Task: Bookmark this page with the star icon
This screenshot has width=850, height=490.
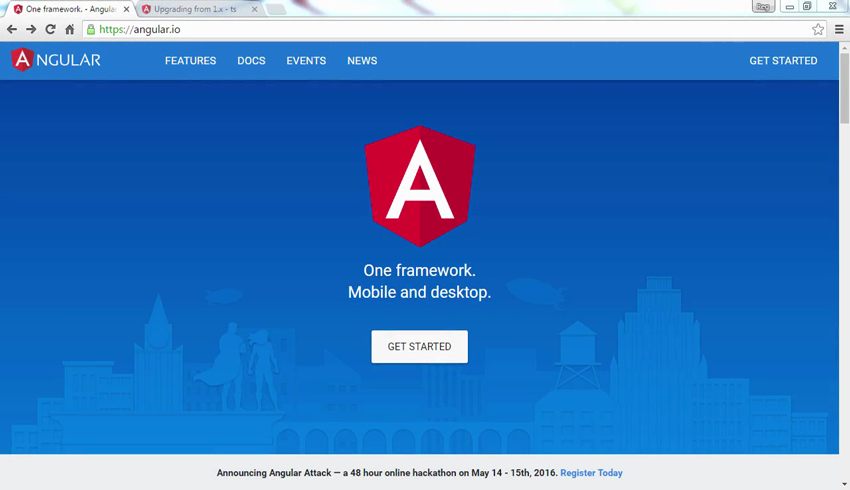Action: [818, 29]
